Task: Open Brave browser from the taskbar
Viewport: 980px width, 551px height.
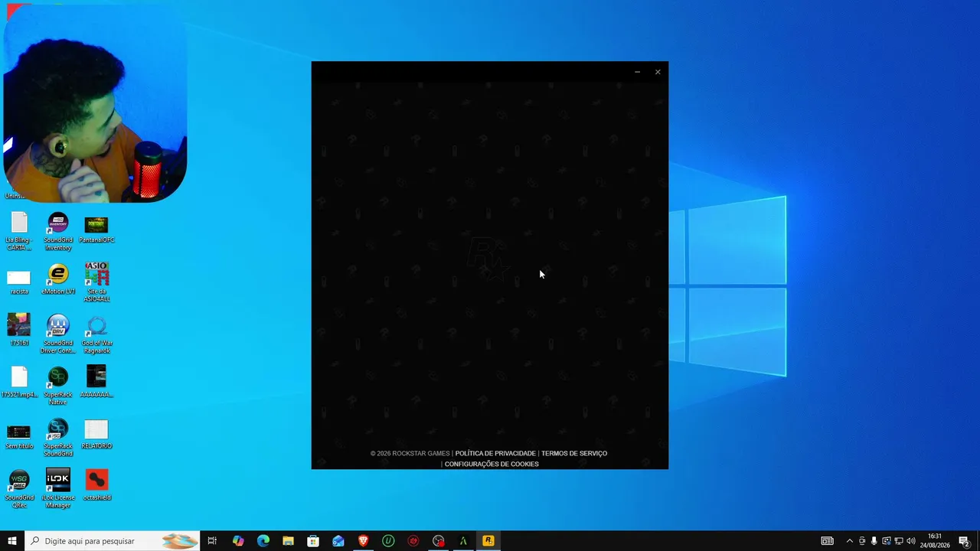Action: coord(364,541)
